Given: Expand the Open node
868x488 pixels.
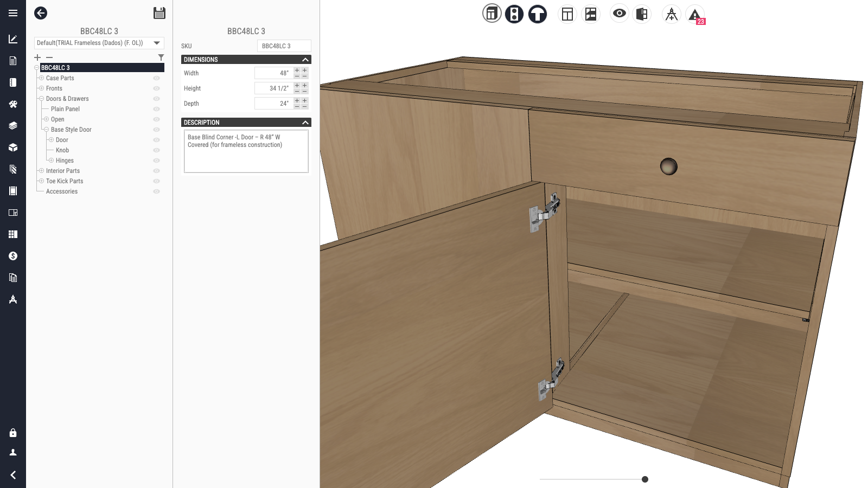Looking at the screenshot, I should (x=46, y=119).
